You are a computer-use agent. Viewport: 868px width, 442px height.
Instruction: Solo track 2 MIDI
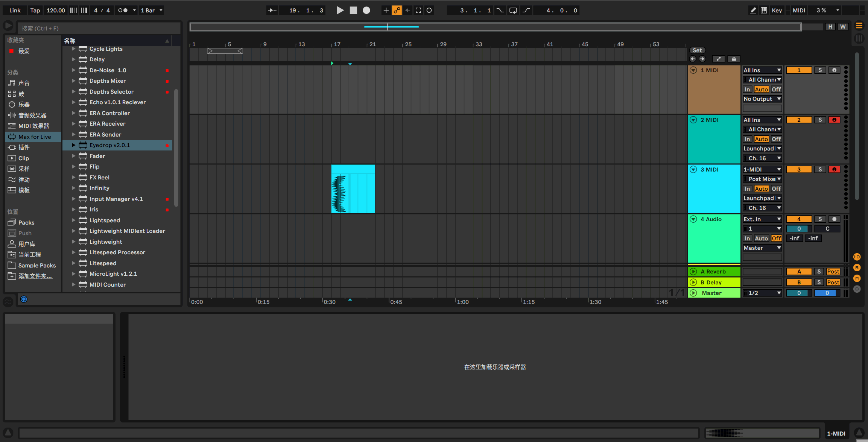coord(820,120)
